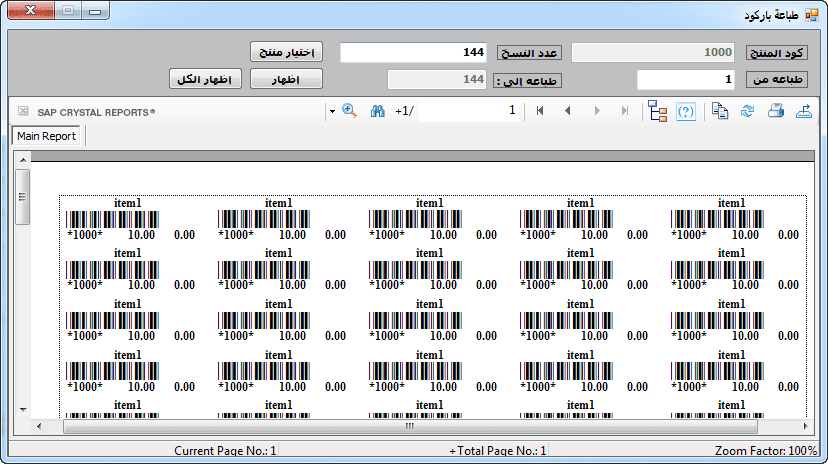
Task: Click the Print Report icon
Action: (775, 111)
